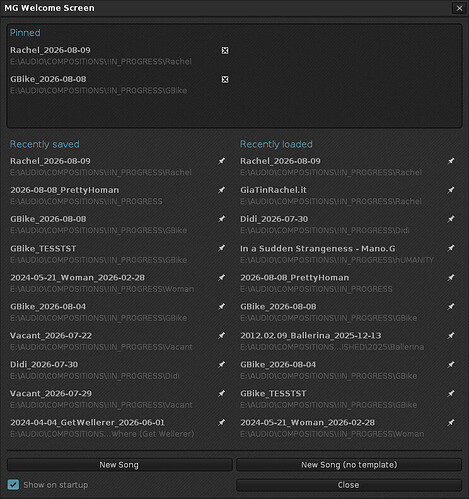This screenshot has width=469, height=499.
Task: Pin GiaTinRachel.it in Recently loaded
Action: [x=451, y=190]
